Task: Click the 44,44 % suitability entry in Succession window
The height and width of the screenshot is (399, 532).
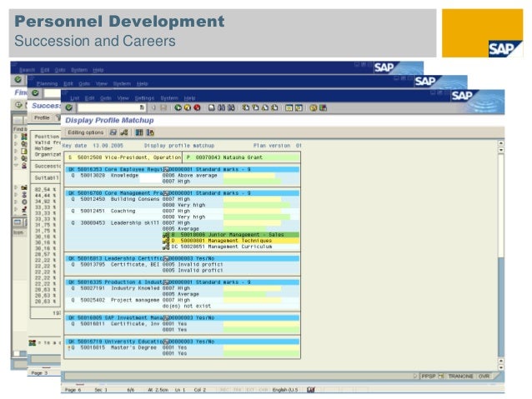Action: 45,195
